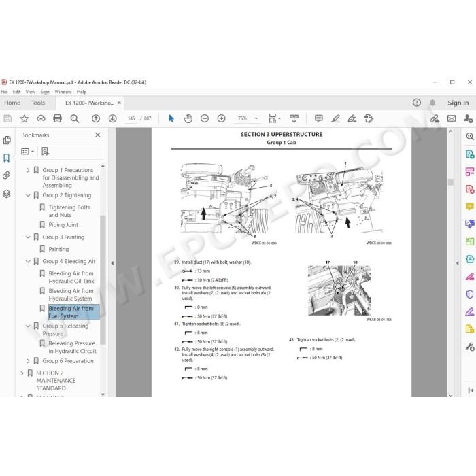Screen dimensions: 476x476
Task: Click the document vertical scrollbar thumb
Action: (451, 182)
